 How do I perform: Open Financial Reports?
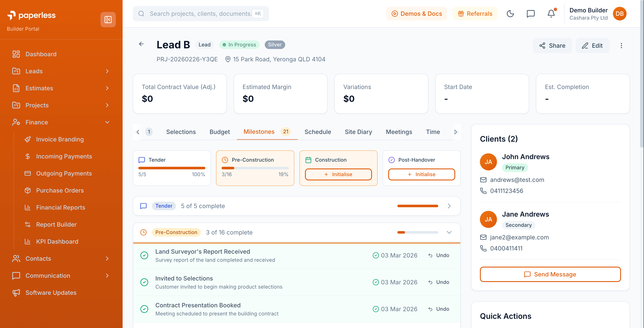[x=61, y=207]
